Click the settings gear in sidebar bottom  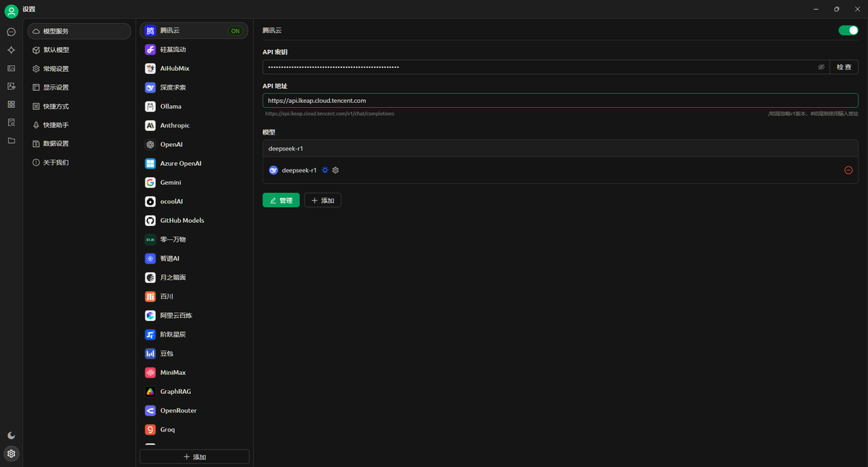click(11, 454)
